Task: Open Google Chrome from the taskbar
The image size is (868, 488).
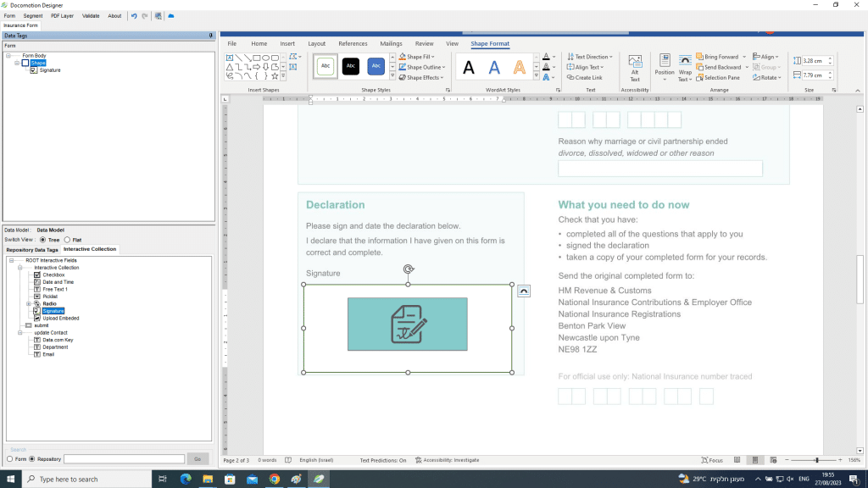Action: (275, 480)
